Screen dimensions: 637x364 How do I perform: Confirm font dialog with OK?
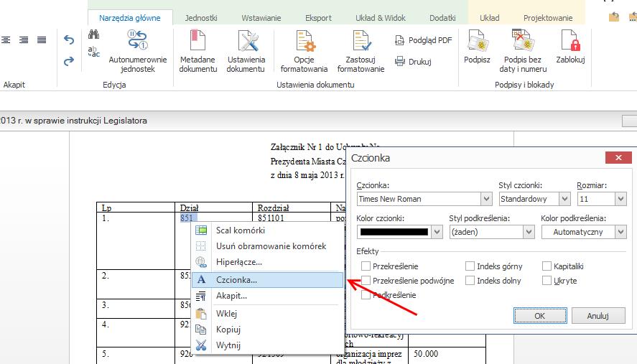pyautogui.click(x=540, y=316)
